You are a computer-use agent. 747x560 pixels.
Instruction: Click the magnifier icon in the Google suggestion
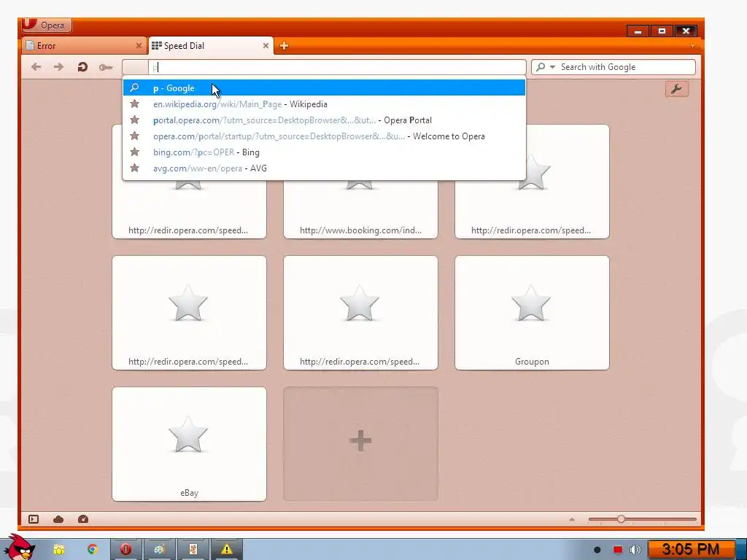pyautogui.click(x=135, y=87)
